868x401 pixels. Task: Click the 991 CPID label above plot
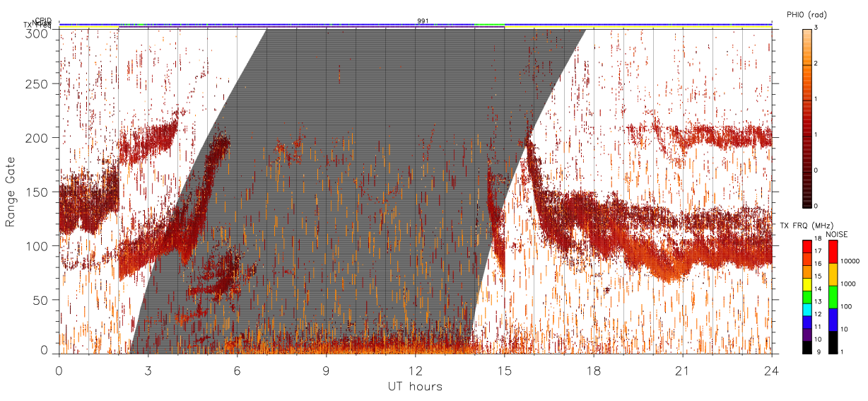pyautogui.click(x=423, y=21)
